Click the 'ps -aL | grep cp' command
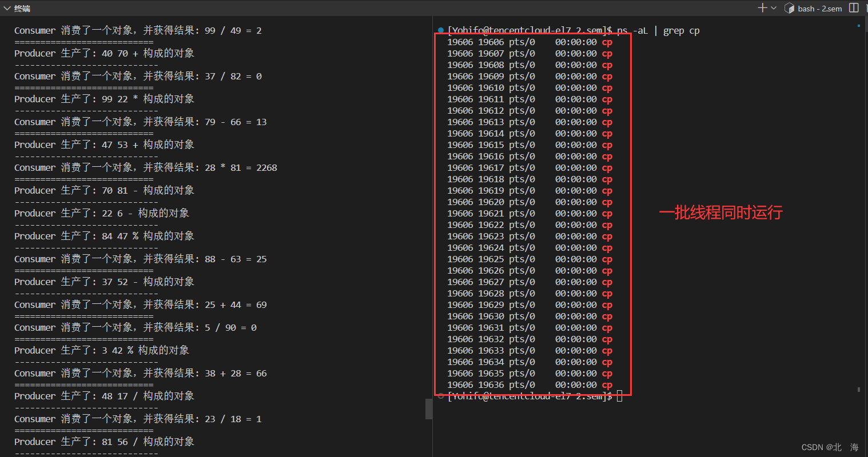Screen dimensions: 868x457 (x=658, y=31)
